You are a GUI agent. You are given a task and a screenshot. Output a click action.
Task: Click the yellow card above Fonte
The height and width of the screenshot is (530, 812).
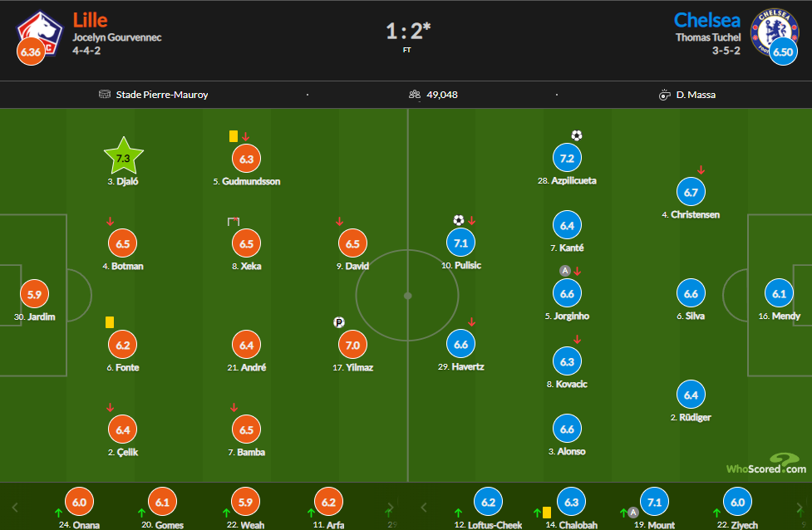click(x=109, y=321)
